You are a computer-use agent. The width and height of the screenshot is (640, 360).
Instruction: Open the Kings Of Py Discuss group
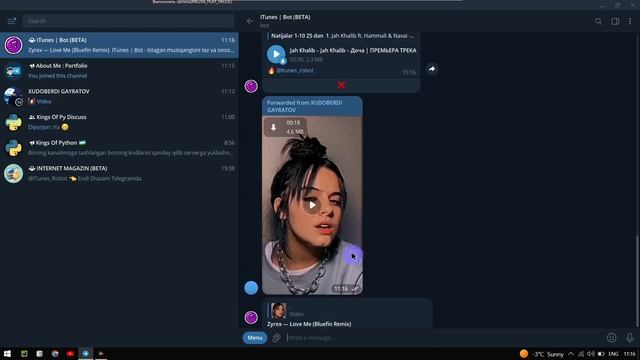[x=119, y=122]
